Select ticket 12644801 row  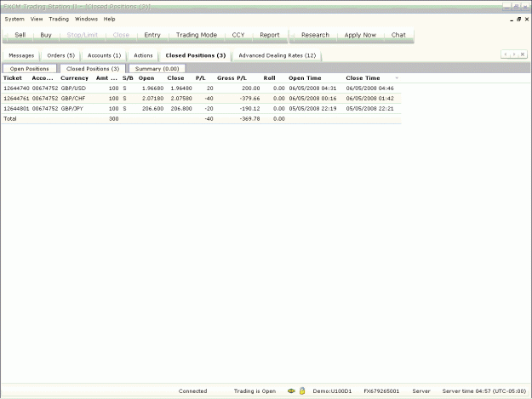coord(202,109)
